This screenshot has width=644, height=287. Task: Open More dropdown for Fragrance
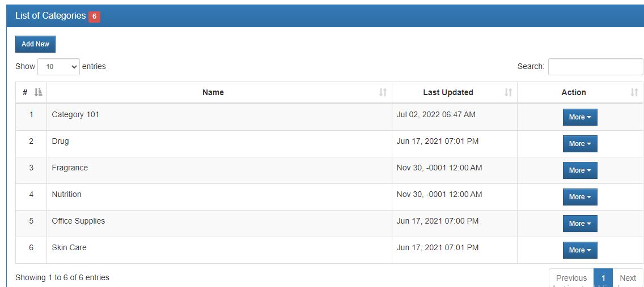(579, 170)
